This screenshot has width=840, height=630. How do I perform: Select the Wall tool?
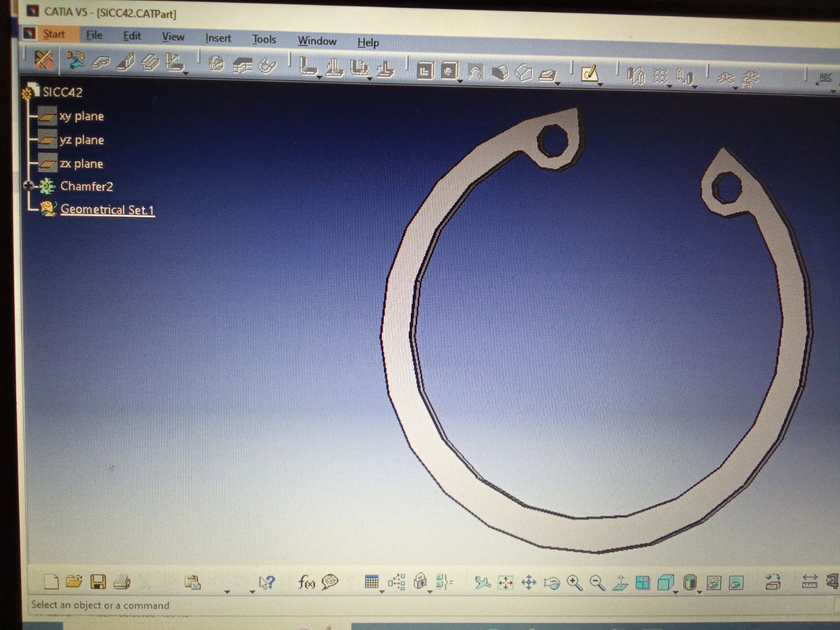100,62
